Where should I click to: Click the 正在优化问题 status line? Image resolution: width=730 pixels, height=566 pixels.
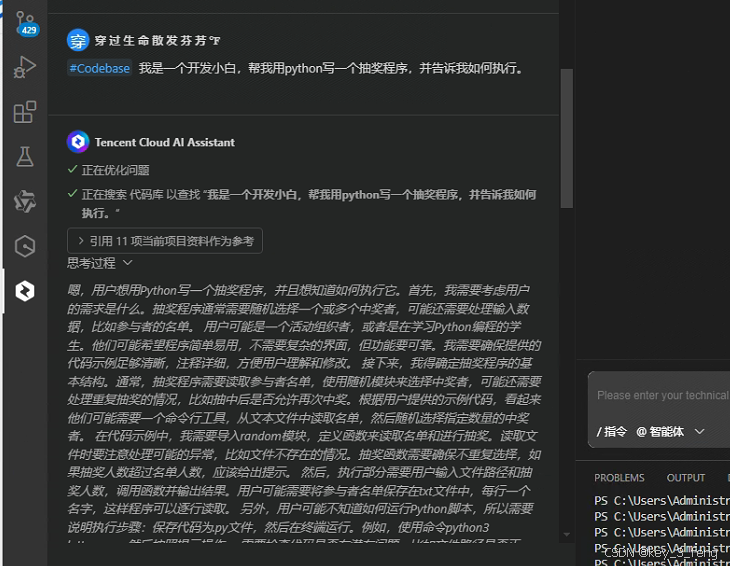[108, 170]
